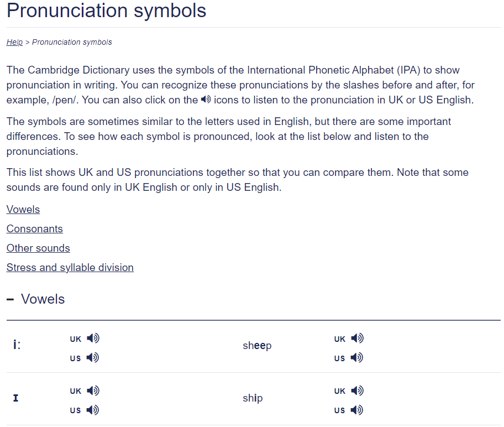Click the small speaker icon within the intro paragraph
504x427 pixels.
coord(205,100)
